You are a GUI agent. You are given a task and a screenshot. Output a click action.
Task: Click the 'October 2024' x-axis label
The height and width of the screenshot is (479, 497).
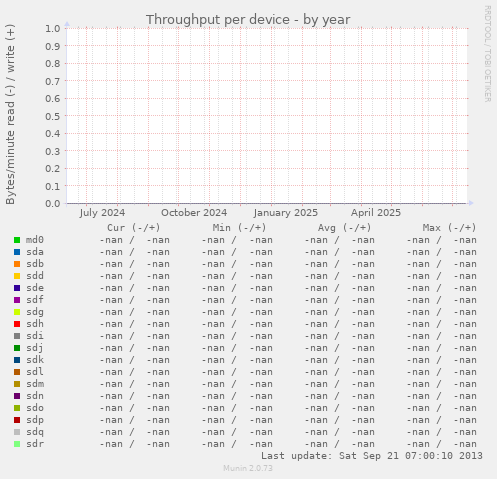pyautogui.click(x=194, y=213)
